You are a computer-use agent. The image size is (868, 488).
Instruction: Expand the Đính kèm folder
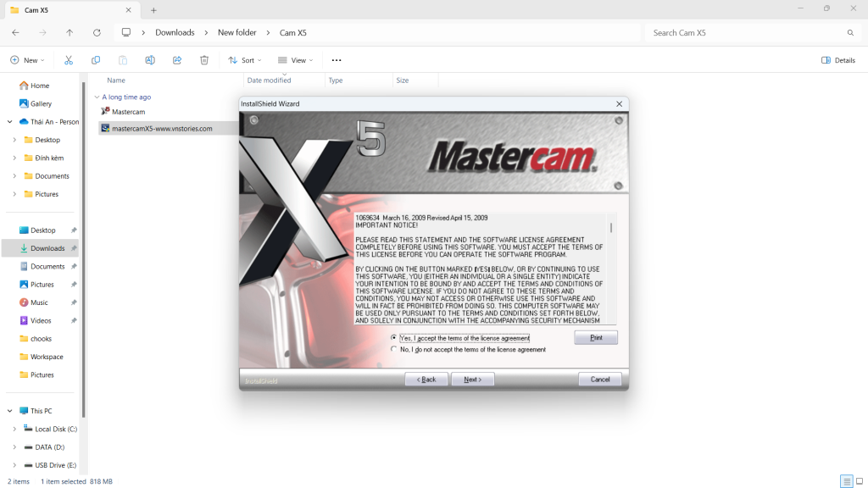14,158
